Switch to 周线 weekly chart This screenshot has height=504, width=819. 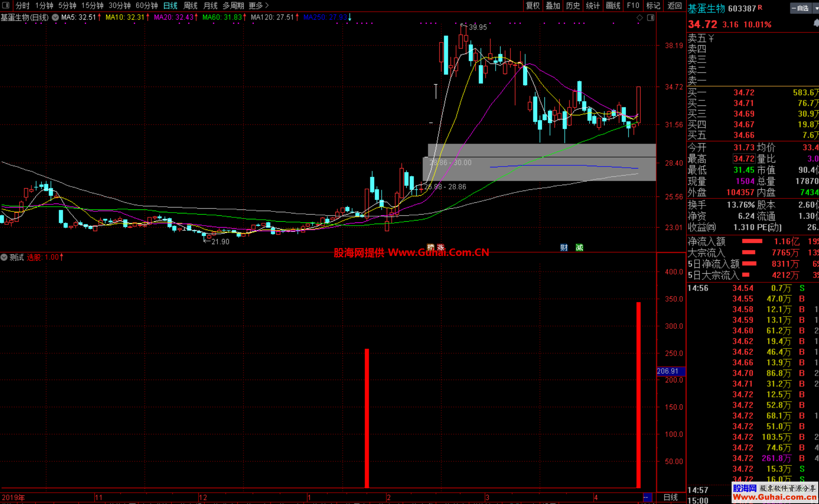pyautogui.click(x=191, y=6)
